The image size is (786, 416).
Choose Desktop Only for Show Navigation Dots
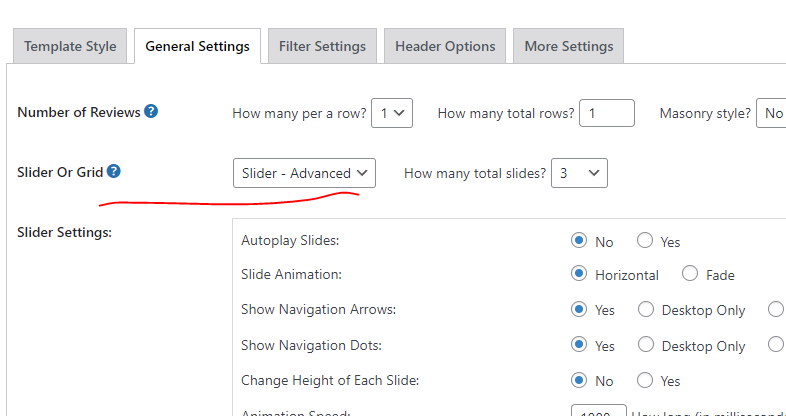click(646, 345)
